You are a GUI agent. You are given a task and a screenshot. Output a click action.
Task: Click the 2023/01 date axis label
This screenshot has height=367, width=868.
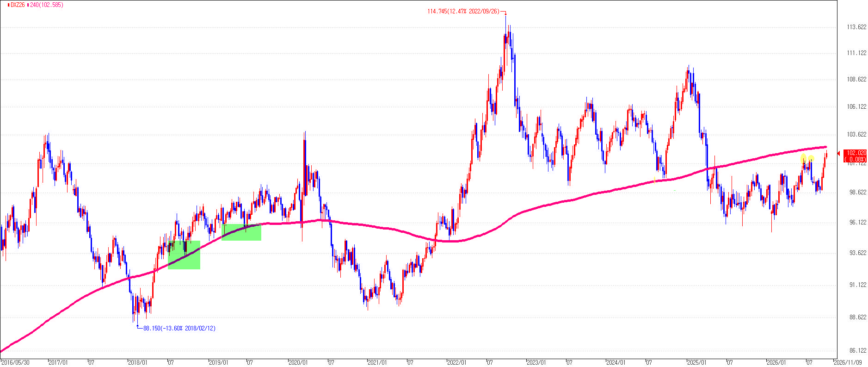(x=536, y=362)
